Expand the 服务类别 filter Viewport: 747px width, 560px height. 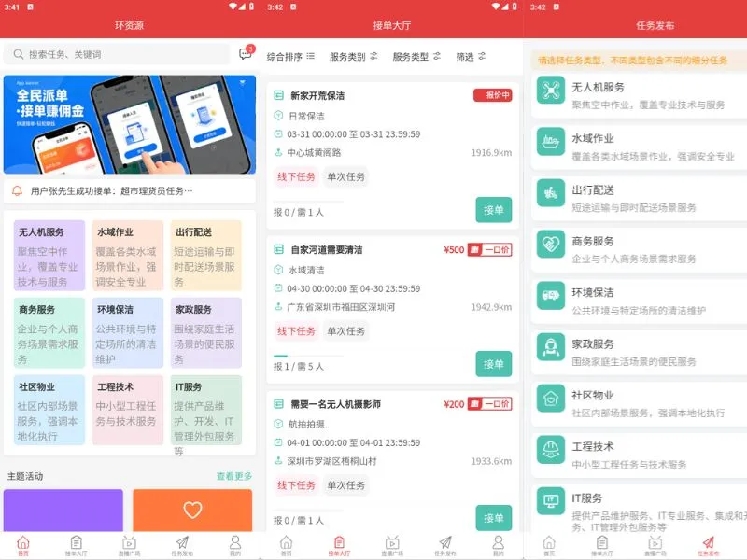[353, 56]
